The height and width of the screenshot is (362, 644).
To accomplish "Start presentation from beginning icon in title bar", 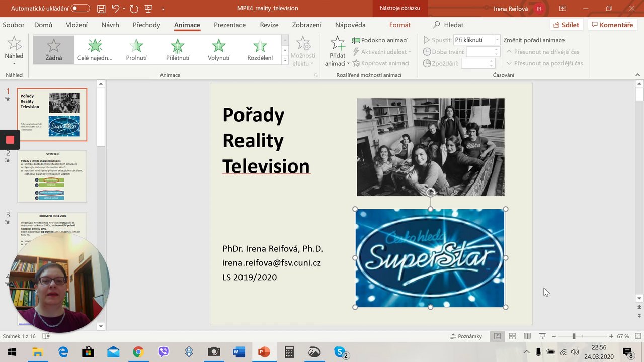I will pyautogui.click(x=148, y=9).
